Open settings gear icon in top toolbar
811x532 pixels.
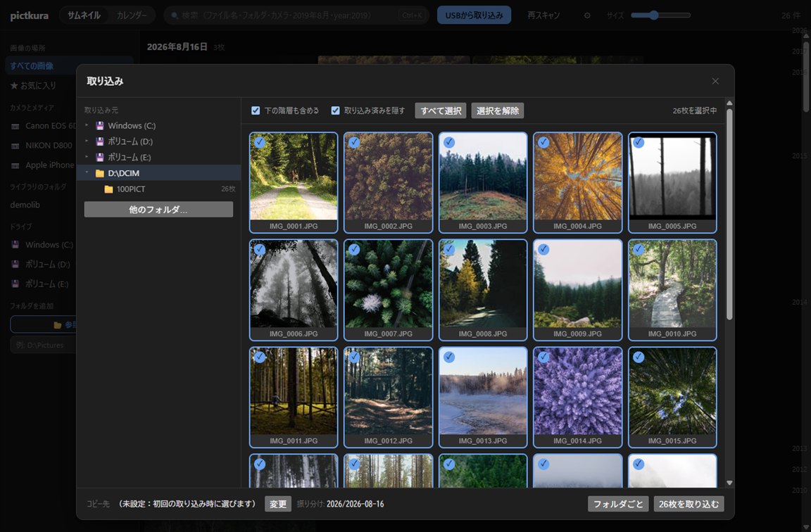(587, 15)
